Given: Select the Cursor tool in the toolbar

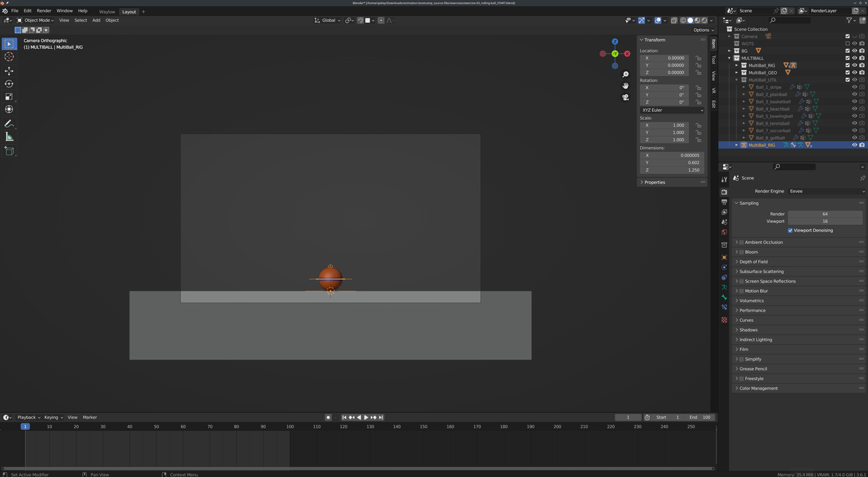Looking at the screenshot, I should [x=9, y=56].
